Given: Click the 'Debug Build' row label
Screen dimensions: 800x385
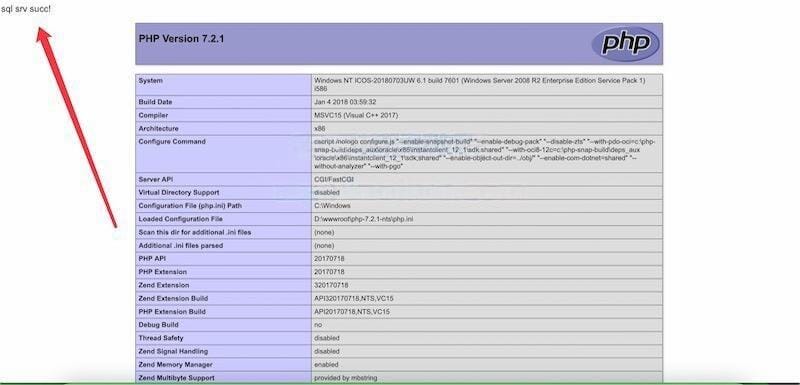Looking at the screenshot, I should click(156, 325).
